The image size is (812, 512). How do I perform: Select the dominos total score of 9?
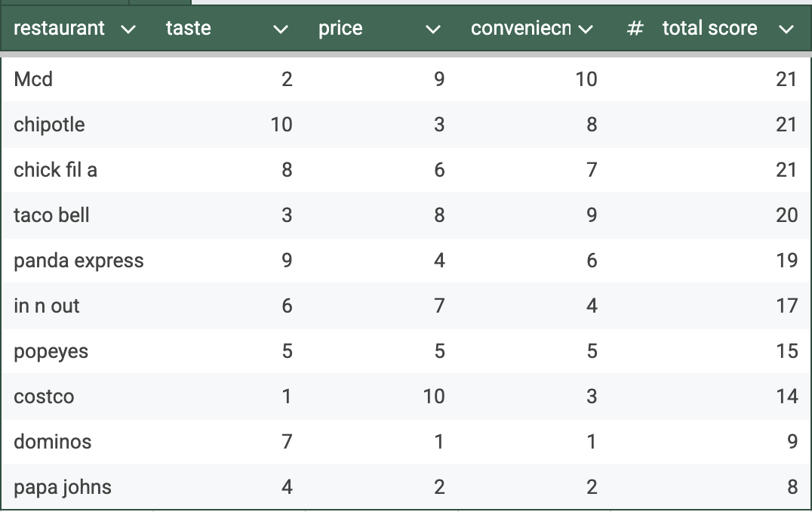pos(792,442)
